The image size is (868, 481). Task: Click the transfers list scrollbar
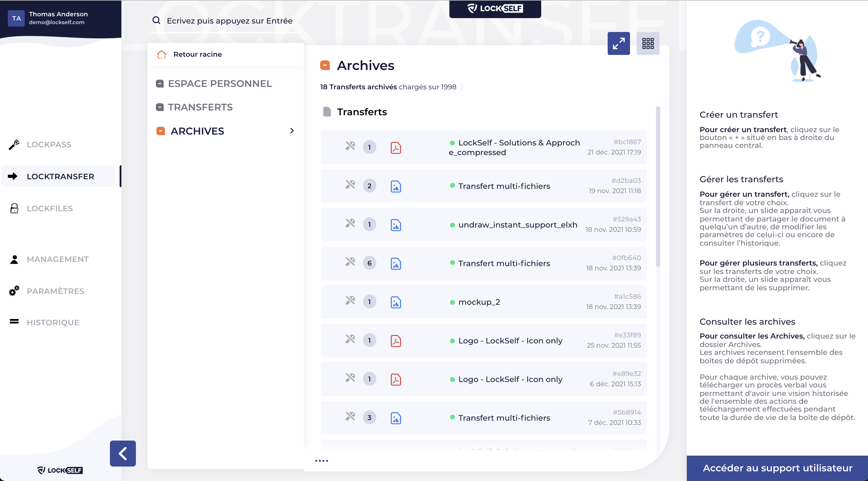[658, 186]
